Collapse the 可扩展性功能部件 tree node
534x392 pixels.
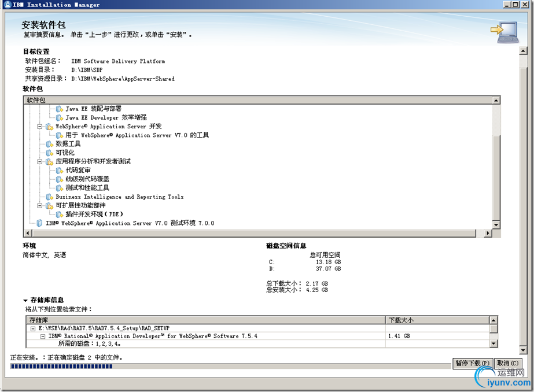(39, 205)
